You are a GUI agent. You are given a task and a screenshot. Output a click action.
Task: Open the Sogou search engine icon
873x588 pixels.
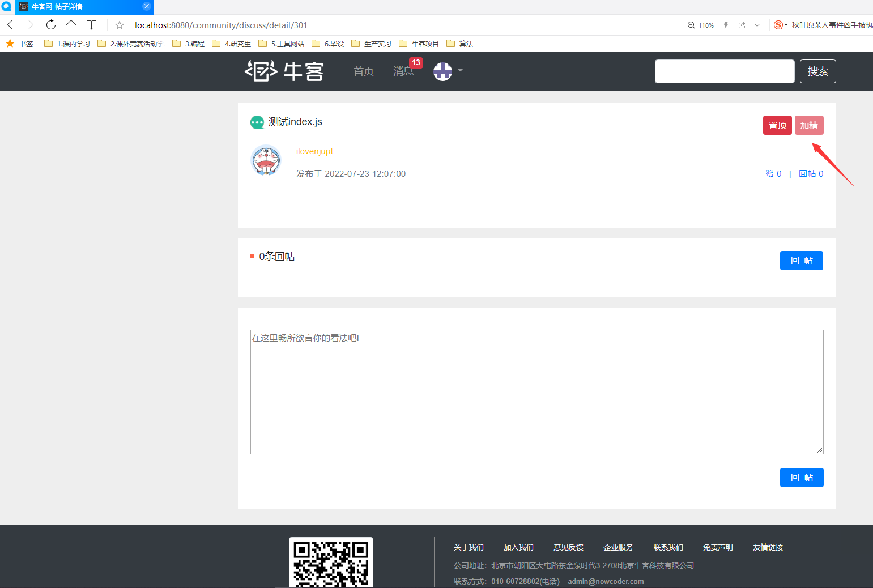point(778,25)
